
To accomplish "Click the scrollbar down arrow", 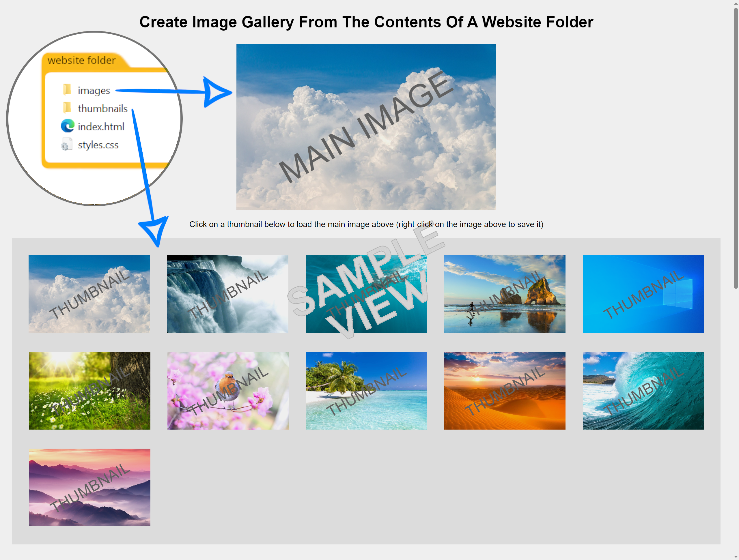I will click(736, 557).
